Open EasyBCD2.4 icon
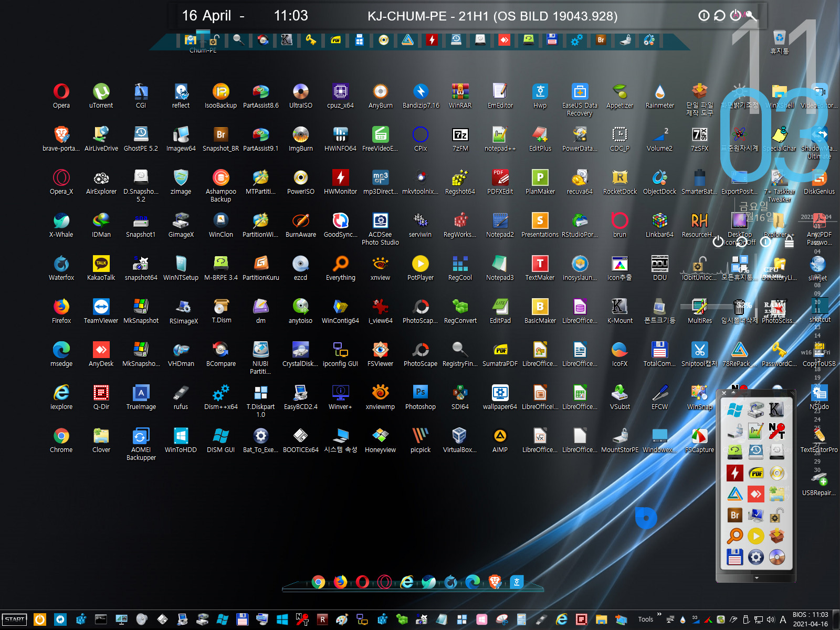Image resolution: width=840 pixels, height=630 pixels. coord(301,397)
